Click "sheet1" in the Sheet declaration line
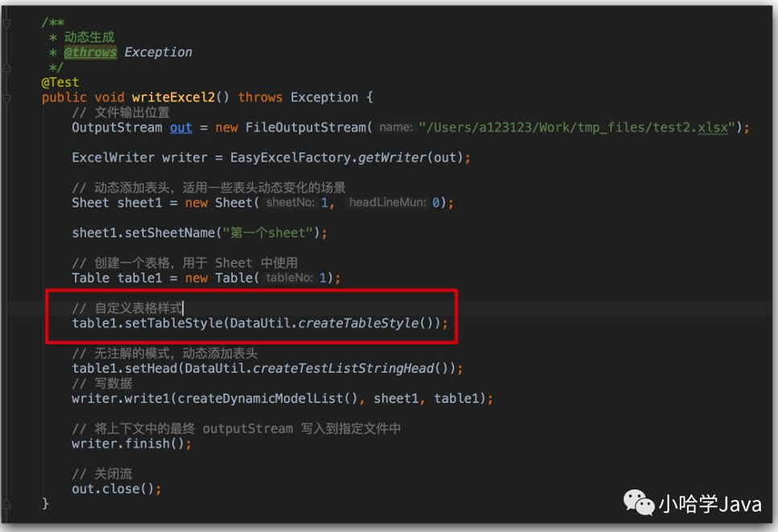The image size is (778, 532). tap(139, 203)
